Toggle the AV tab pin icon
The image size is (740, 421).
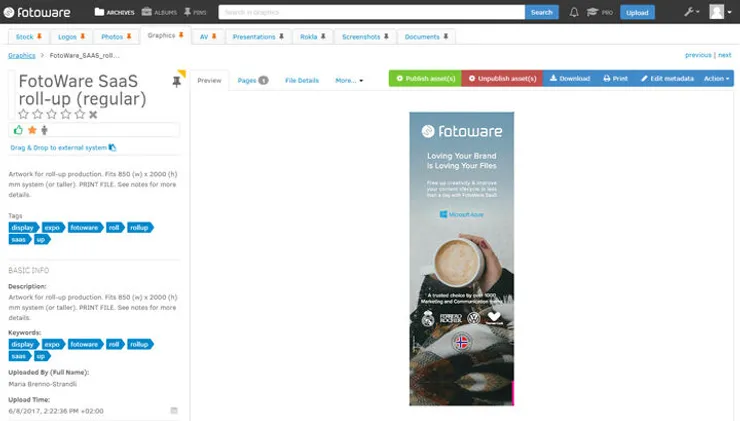[214, 36]
